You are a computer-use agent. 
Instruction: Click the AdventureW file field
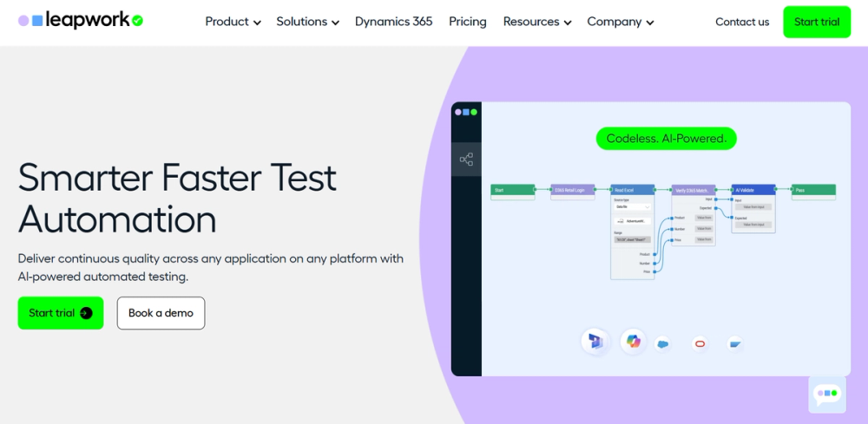632,221
